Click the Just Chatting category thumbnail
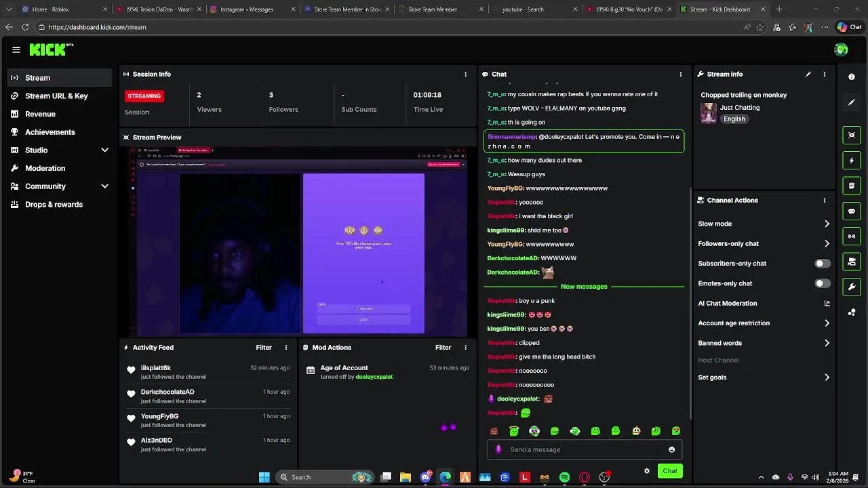 coord(709,113)
